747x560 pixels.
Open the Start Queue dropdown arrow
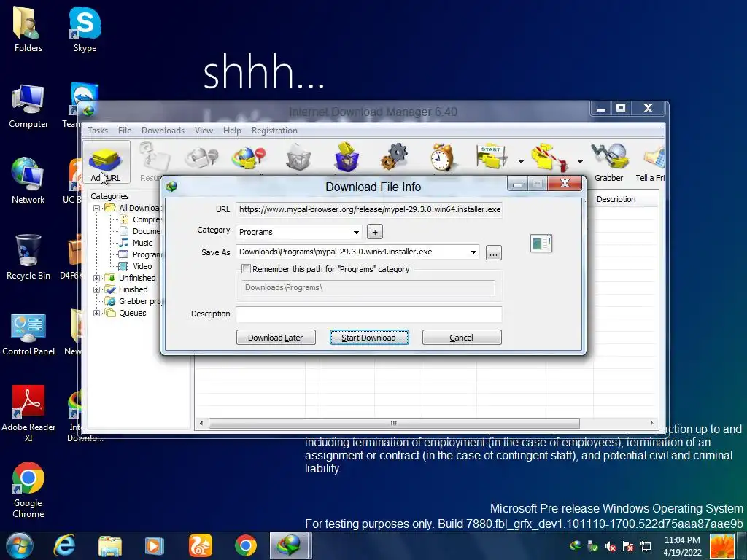click(x=521, y=162)
